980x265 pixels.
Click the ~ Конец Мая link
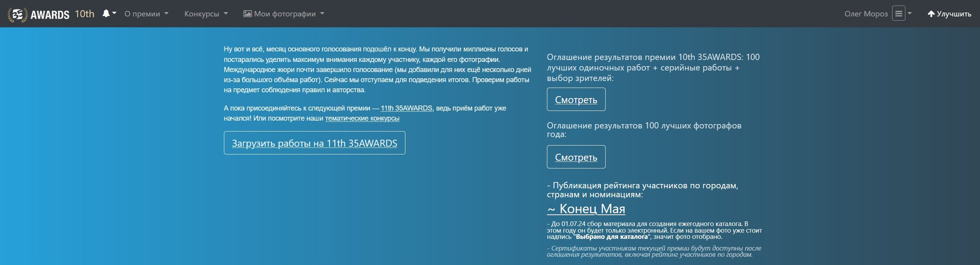point(586,209)
